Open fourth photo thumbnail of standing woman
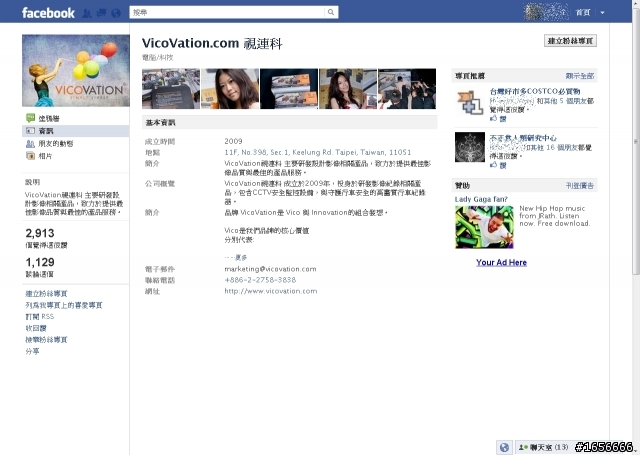This screenshot has width=640, height=455. click(348, 89)
